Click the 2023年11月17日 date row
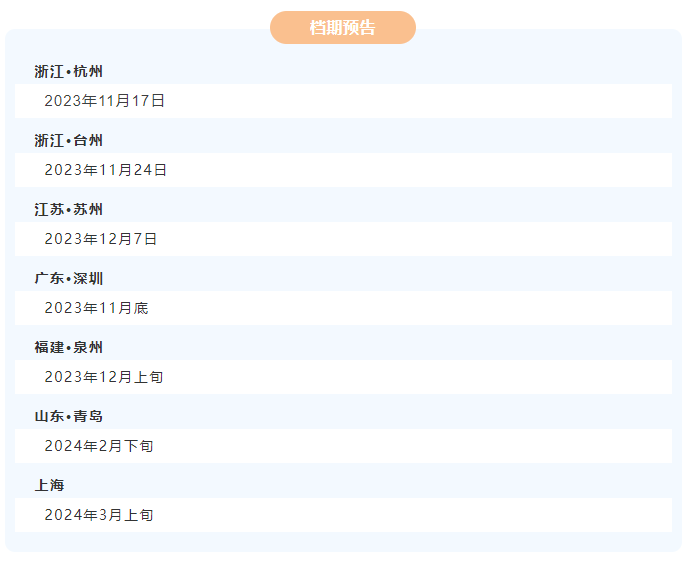This screenshot has height=566, width=690. click(x=104, y=101)
